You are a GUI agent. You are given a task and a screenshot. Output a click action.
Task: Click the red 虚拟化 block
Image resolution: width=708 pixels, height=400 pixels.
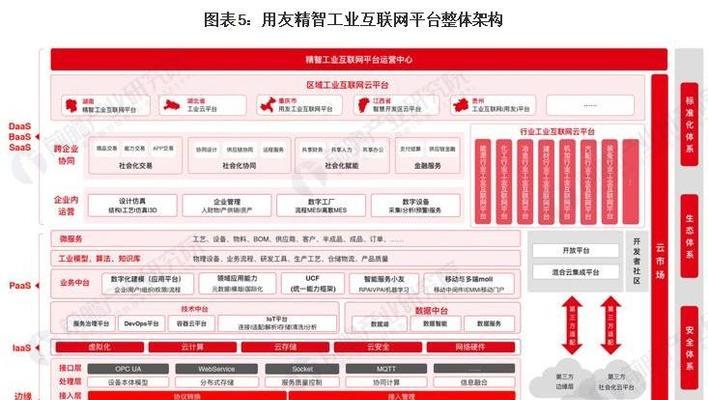99,347
